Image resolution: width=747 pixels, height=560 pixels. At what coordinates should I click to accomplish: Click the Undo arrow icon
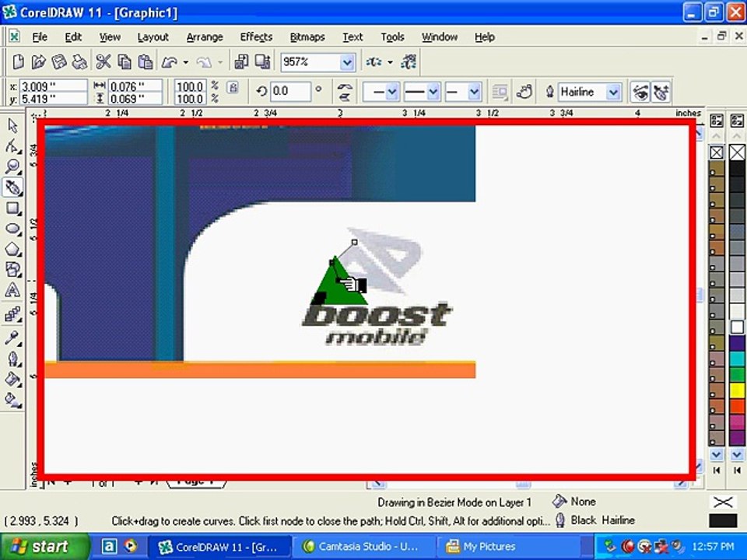(x=169, y=61)
